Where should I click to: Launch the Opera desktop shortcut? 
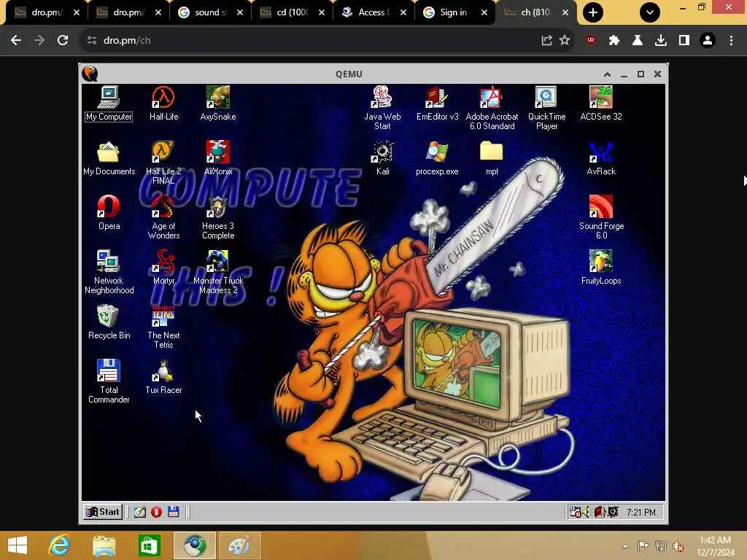109,213
